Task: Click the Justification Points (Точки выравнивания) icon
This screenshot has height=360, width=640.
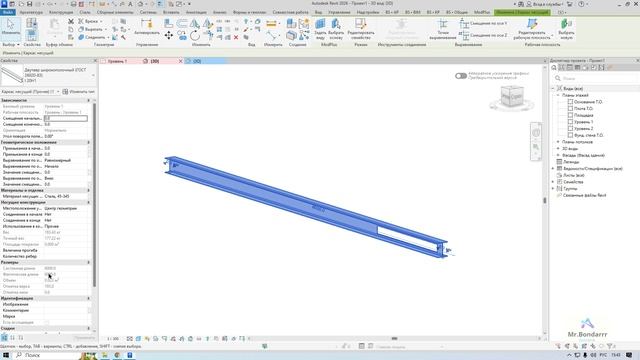Action: [443, 29]
